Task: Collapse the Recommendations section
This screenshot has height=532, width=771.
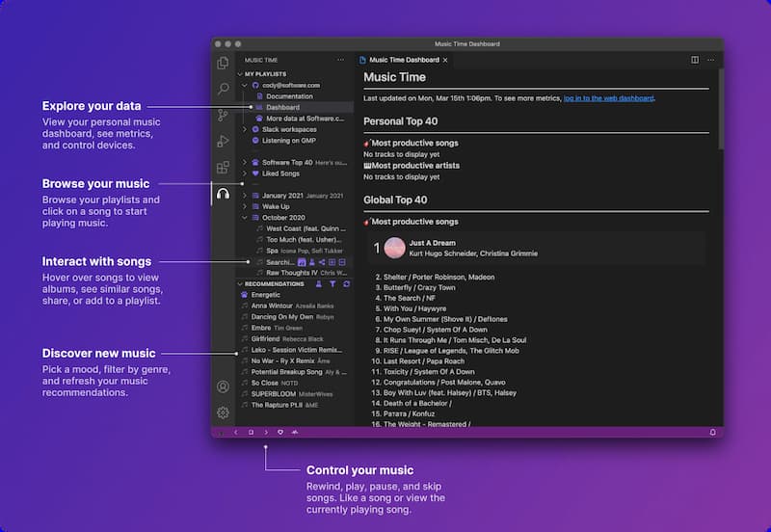Action: (240, 284)
